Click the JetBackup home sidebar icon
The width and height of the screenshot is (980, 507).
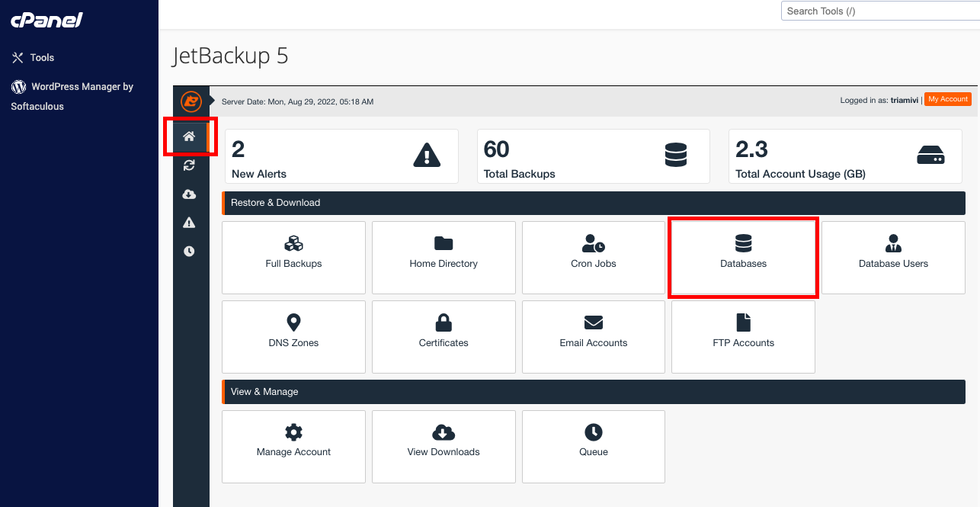click(x=189, y=136)
